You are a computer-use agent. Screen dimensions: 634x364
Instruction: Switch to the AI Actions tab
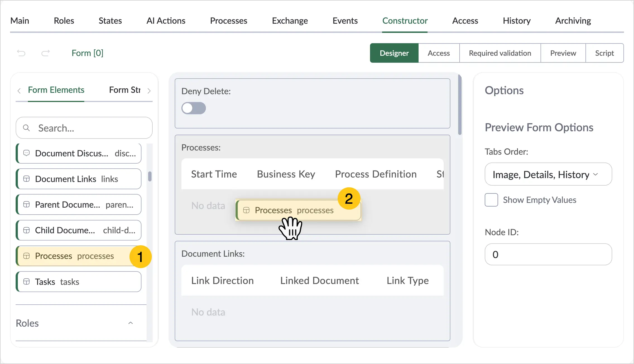pyautogui.click(x=166, y=21)
